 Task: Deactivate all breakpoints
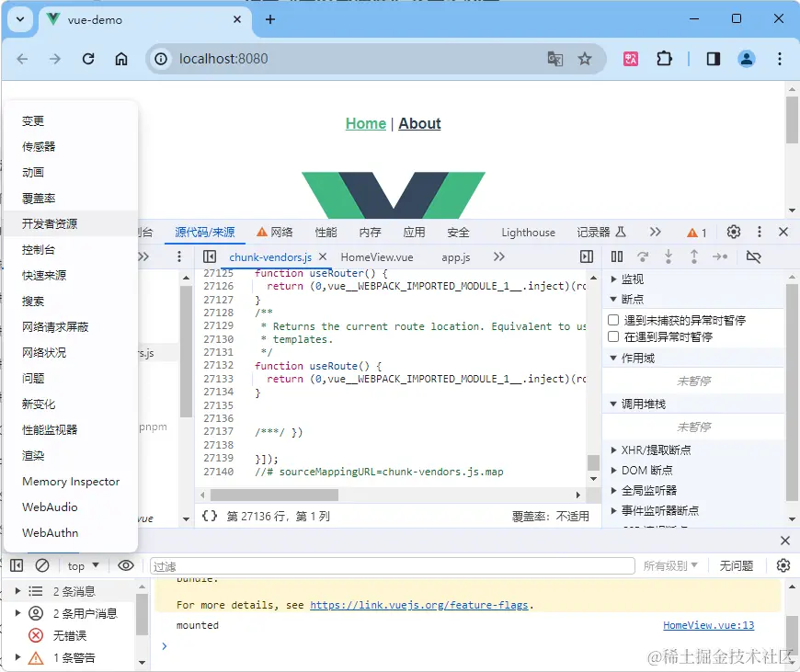tap(754, 256)
